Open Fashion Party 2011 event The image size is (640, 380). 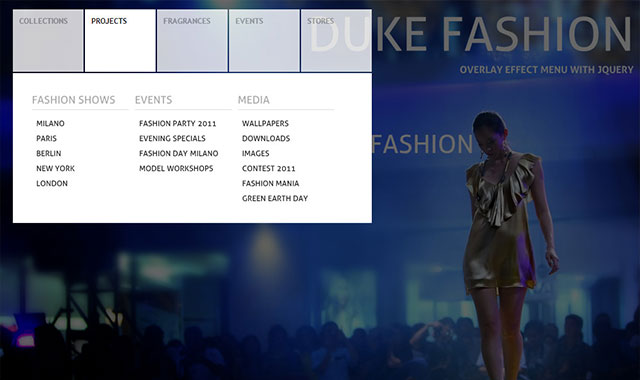(178, 123)
